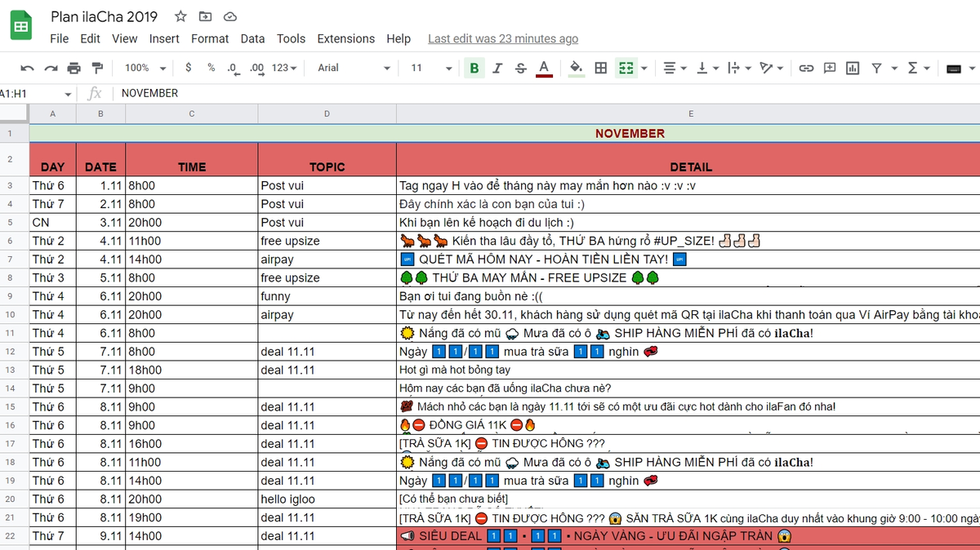Screen dimensions: 980x550
Task: Click the Insert chart icon
Action: click(853, 68)
